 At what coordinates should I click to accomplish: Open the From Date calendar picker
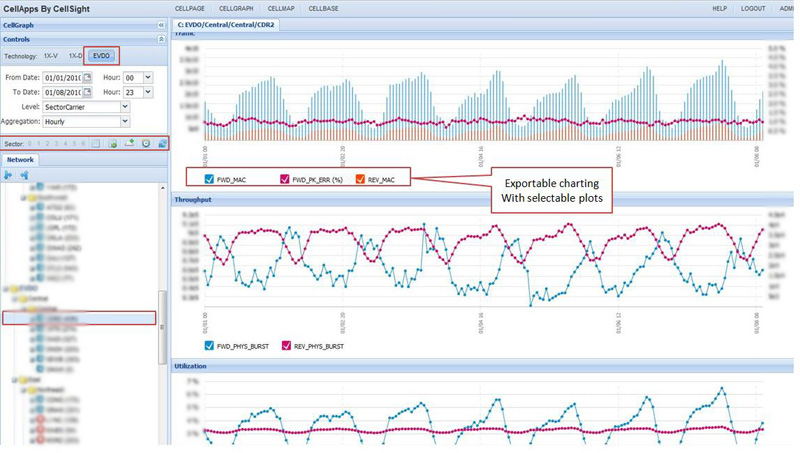pyautogui.click(x=87, y=77)
